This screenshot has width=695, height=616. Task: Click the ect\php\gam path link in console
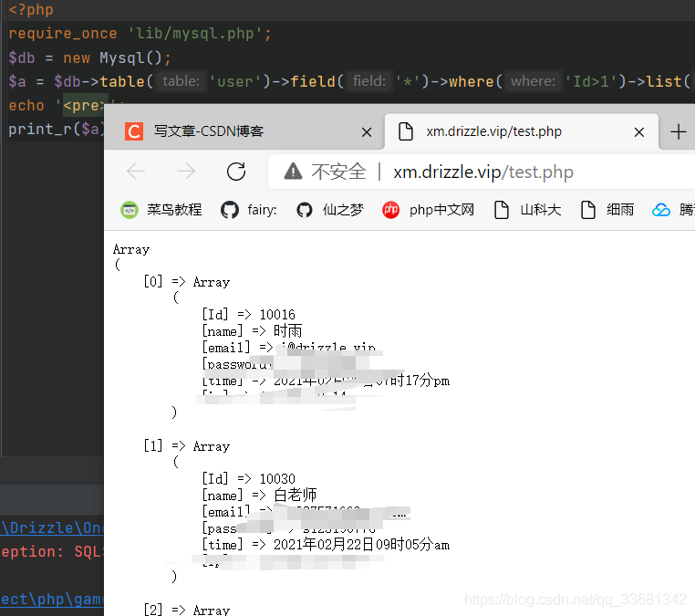coord(52,600)
